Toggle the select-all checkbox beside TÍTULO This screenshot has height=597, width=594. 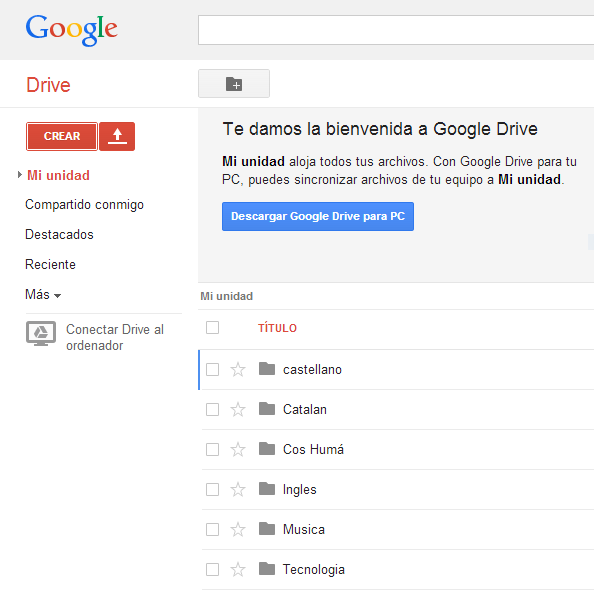click(x=212, y=327)
